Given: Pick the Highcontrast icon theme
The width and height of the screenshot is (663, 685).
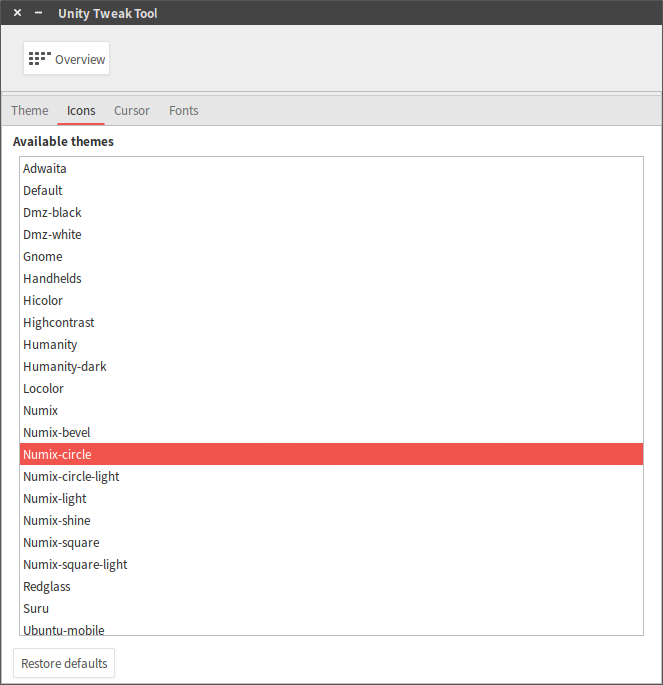Looking at the screenshot, I should tap(332, 322).
